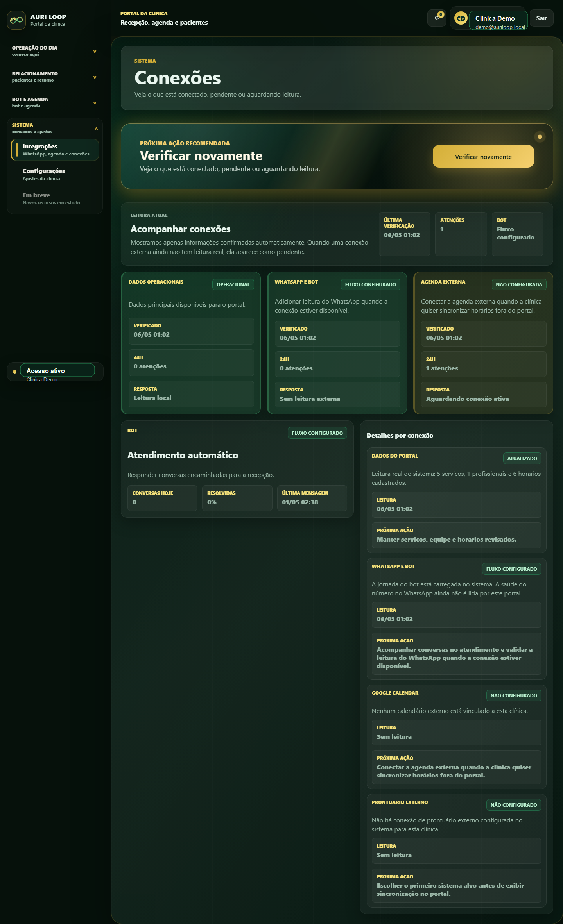Click the Não configurado badge on Prontuario externo
Viewport: 563px width, 924px height.
[514, 805]
